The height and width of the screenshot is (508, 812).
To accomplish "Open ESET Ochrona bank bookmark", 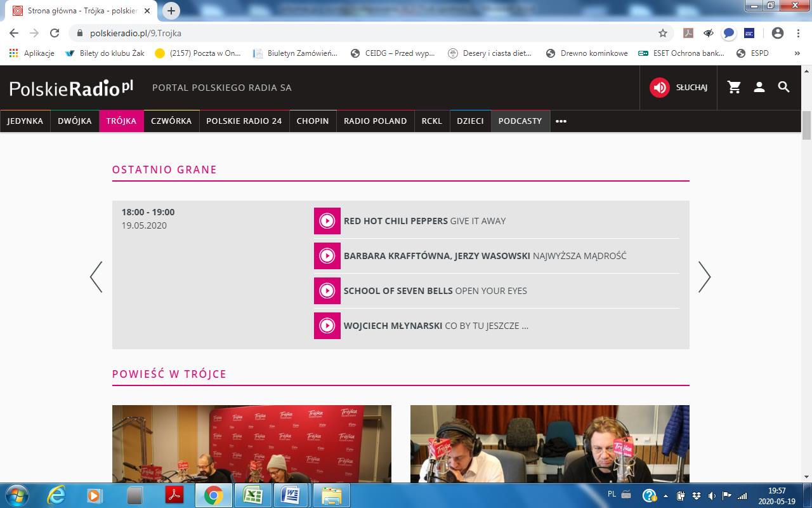I will [x=681, y=53].
